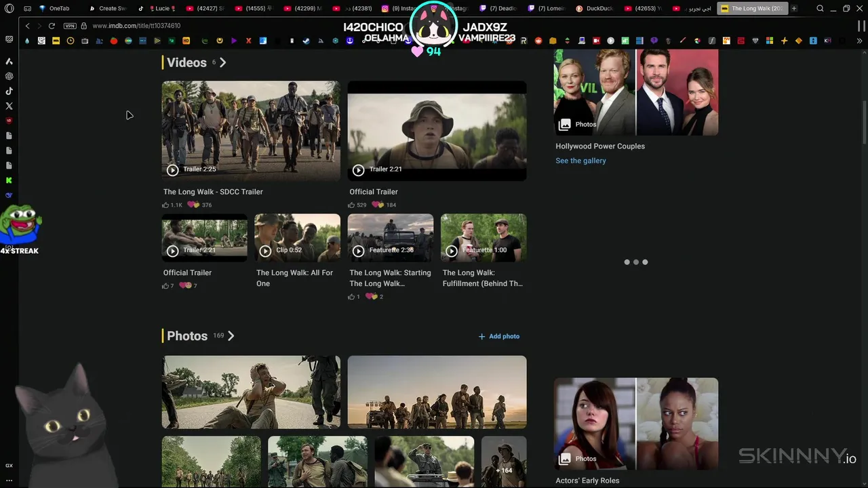Open the HD bookmark icon
Screen dimensions: 868x488
(186, 41)
